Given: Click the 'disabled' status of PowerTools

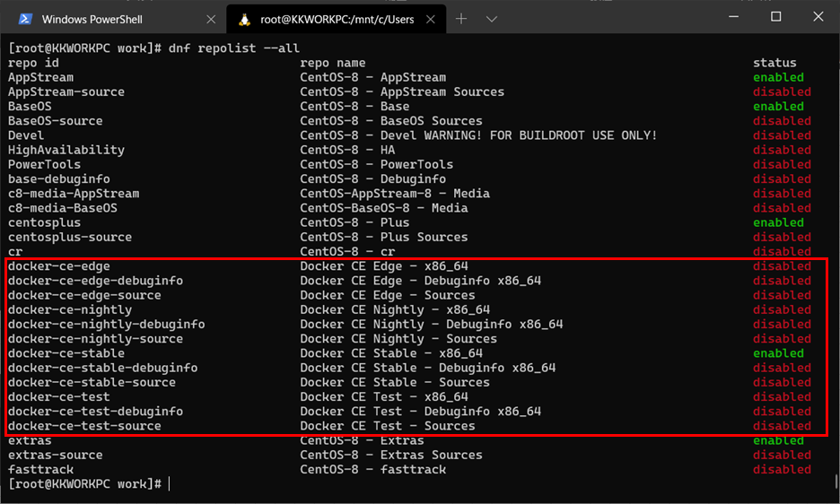Looking at the screenshot, I should (x=783, y=164).
